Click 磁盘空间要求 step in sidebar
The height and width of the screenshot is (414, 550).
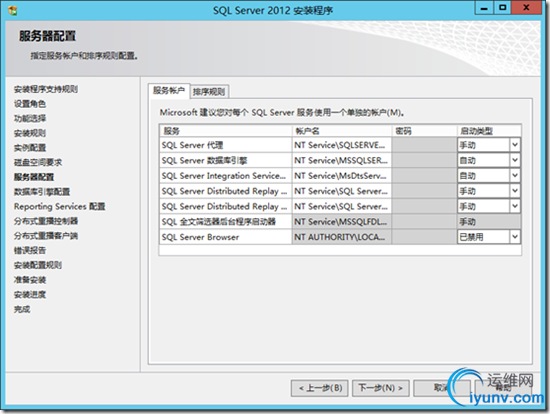pyautogui.click(x=38, y=162)
